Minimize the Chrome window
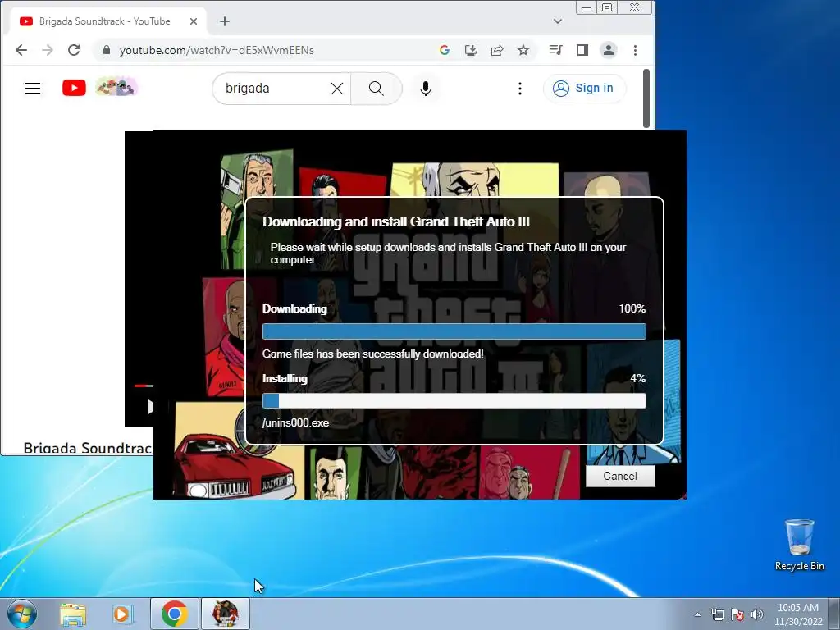Viewport: 840px width, 630px height. tap(587, 8)
